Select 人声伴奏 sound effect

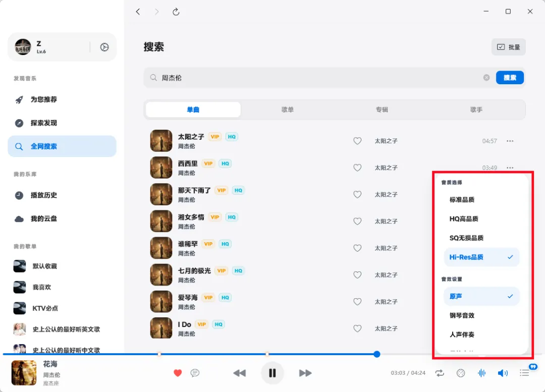481,334
